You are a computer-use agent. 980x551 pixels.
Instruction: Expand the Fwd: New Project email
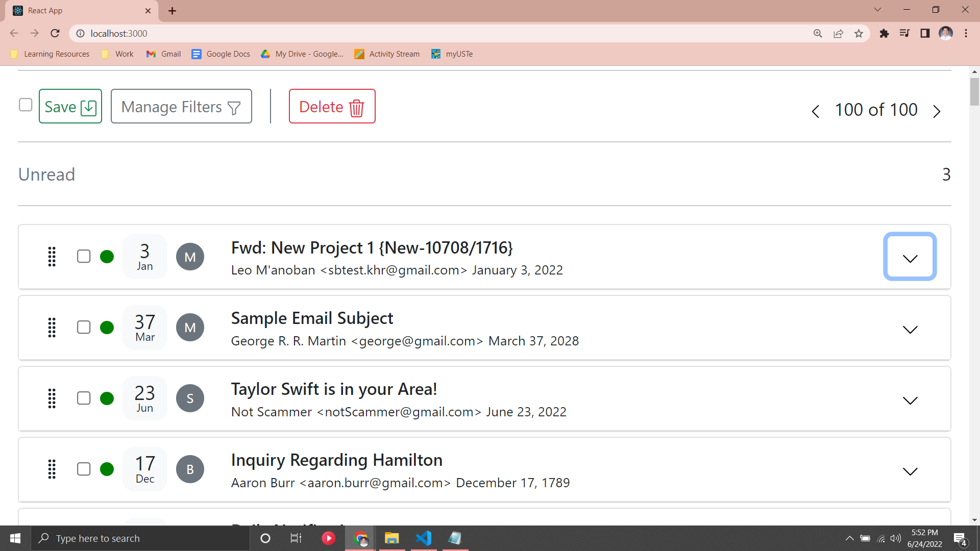(910, 257)
